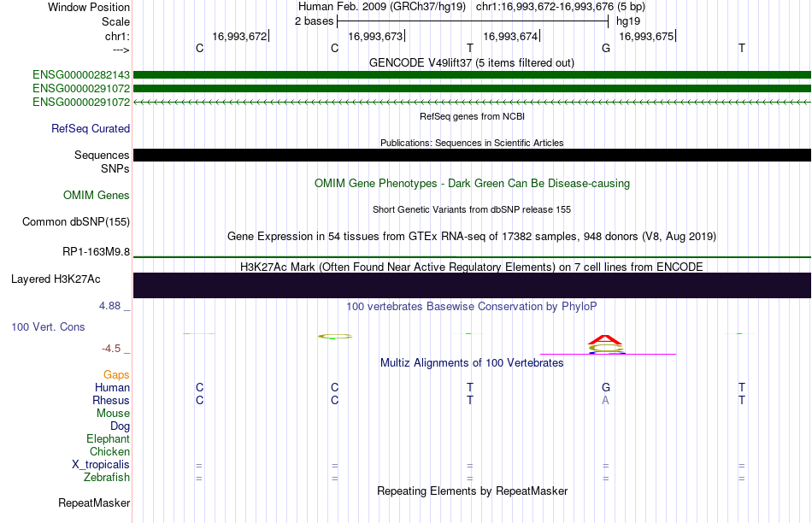Click the 16,993,673 position marker
The width and height of the screenshot is (812, 523).
(375, 36)
